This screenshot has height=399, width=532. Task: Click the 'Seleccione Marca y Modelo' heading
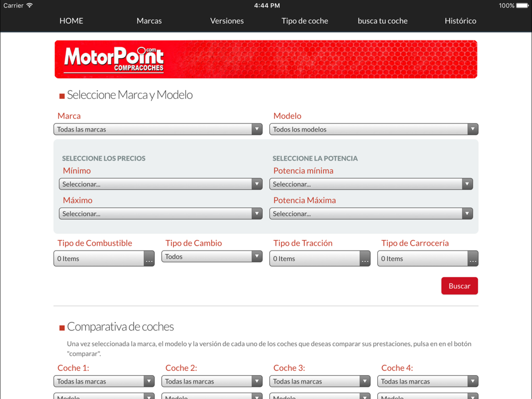pyautogui.click(x=130, y=95)
